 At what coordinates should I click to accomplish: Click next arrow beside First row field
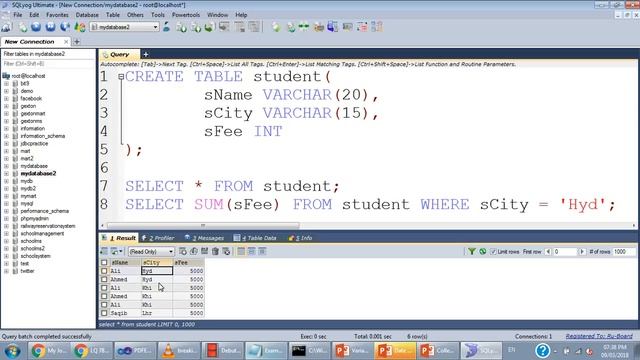582,252
